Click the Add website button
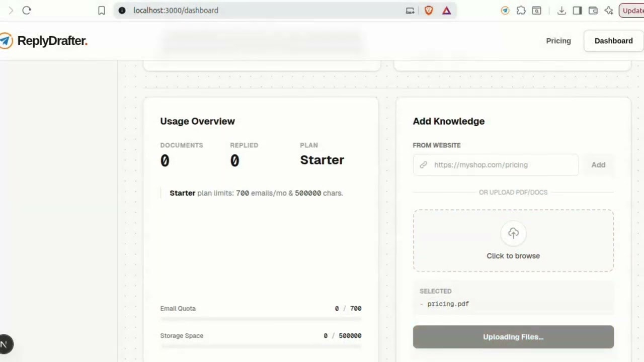Image resolution: width=644 pixels, height=362 pixels. pos(598,165)
